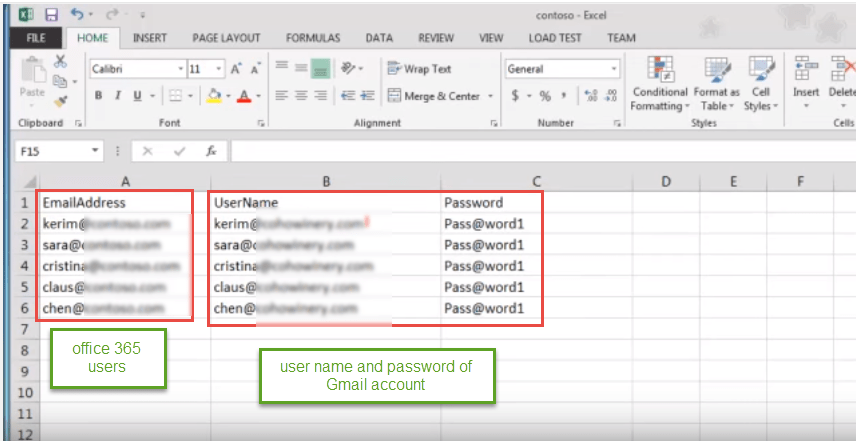The width and height of the screenshot is (856, 441).
Task: Click the Cut scissors icon
Action: 61,61
